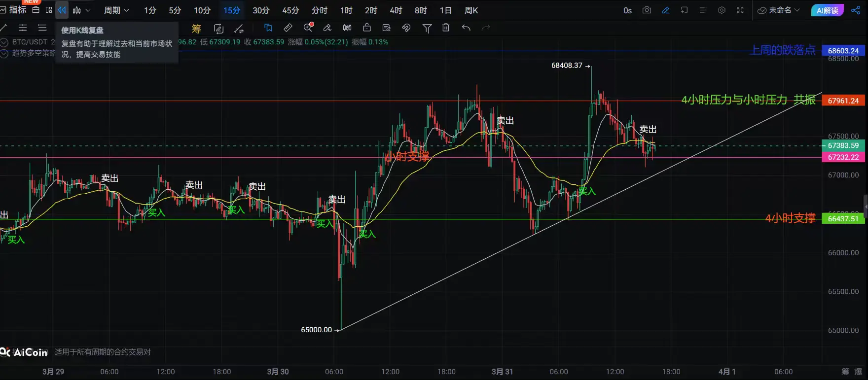Open the drawings filter funnel

(x=427, y=28)
